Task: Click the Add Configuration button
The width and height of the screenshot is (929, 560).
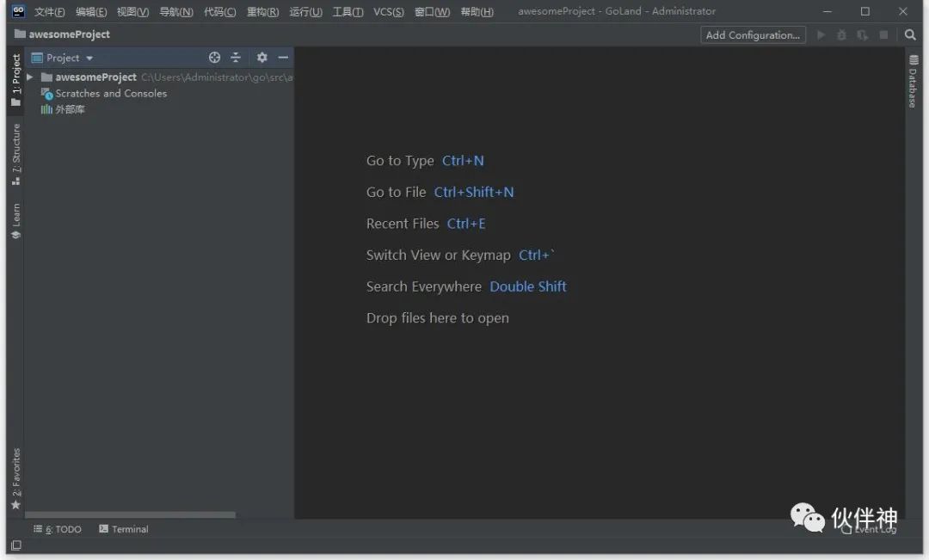Action: tap(753, 35)
